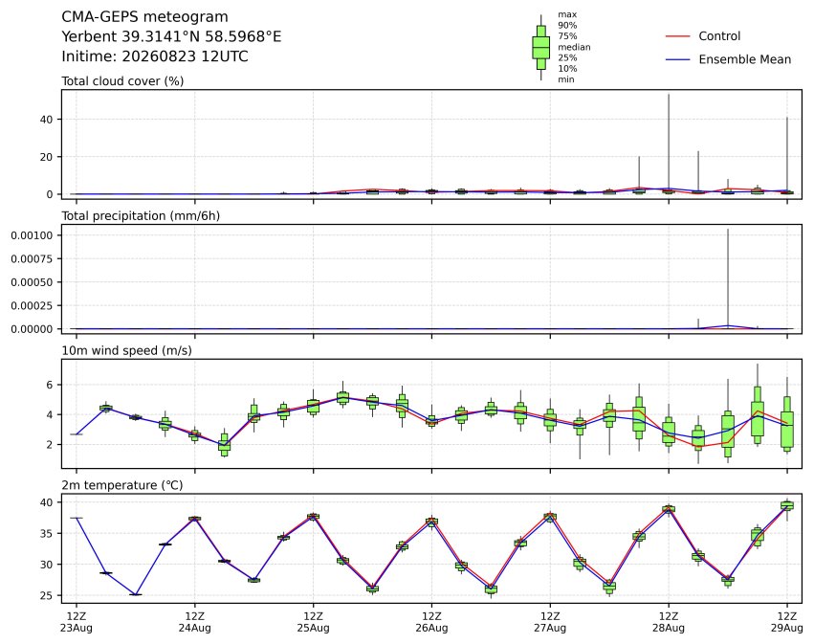Viewport: 814px width, 644px height.
Task: Click the '12Z 27Aug' time axis label
Action: click(550, 622)
